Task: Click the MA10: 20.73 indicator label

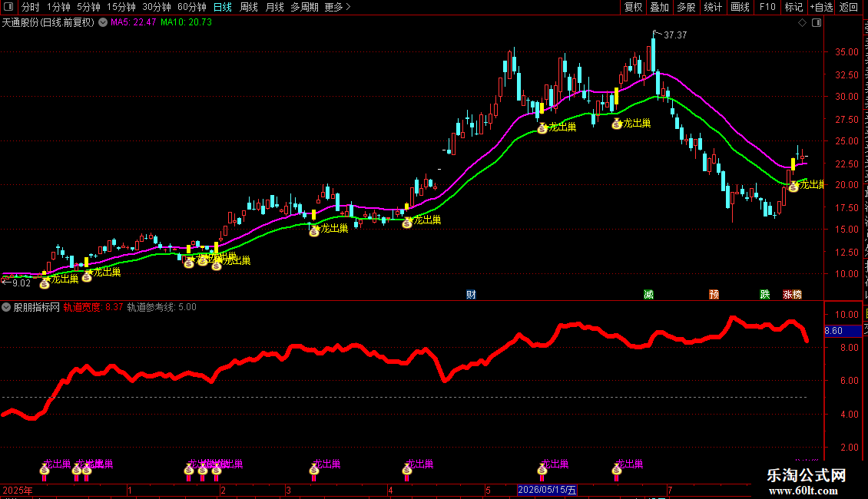Action: 186,23
